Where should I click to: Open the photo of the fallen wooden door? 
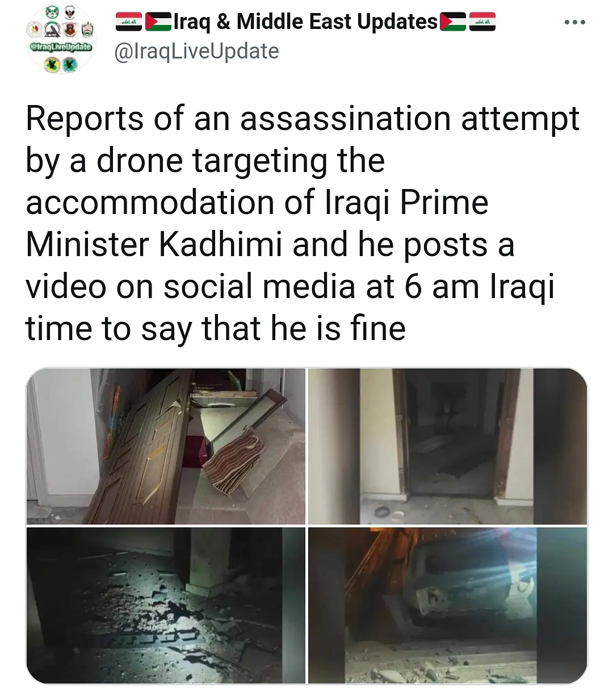[166, 446]
